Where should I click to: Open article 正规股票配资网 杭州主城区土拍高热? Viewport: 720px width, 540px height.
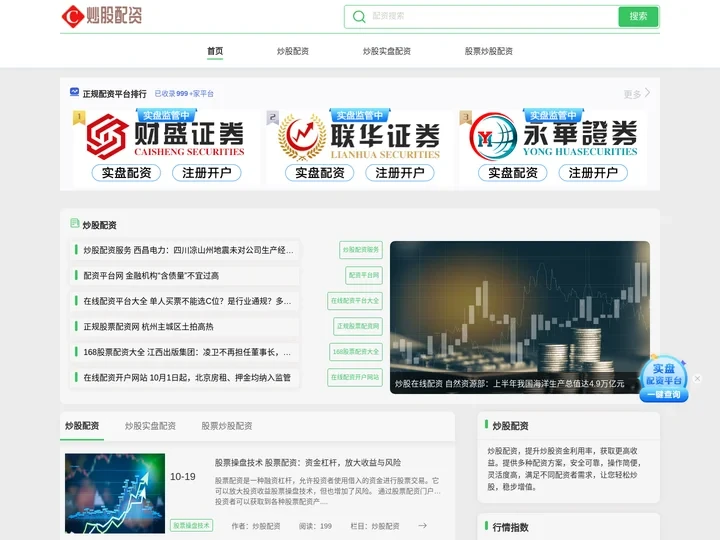click(148, 326)
